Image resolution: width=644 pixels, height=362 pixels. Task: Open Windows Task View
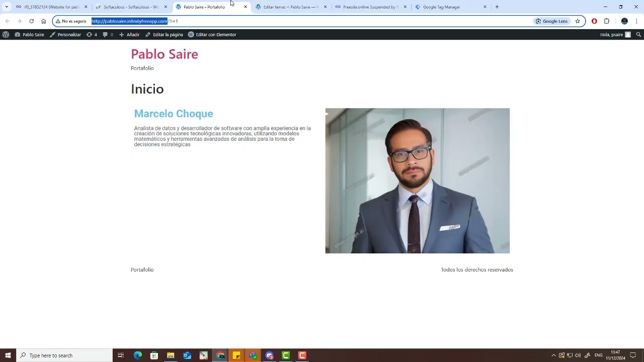[x=121, y=355]
